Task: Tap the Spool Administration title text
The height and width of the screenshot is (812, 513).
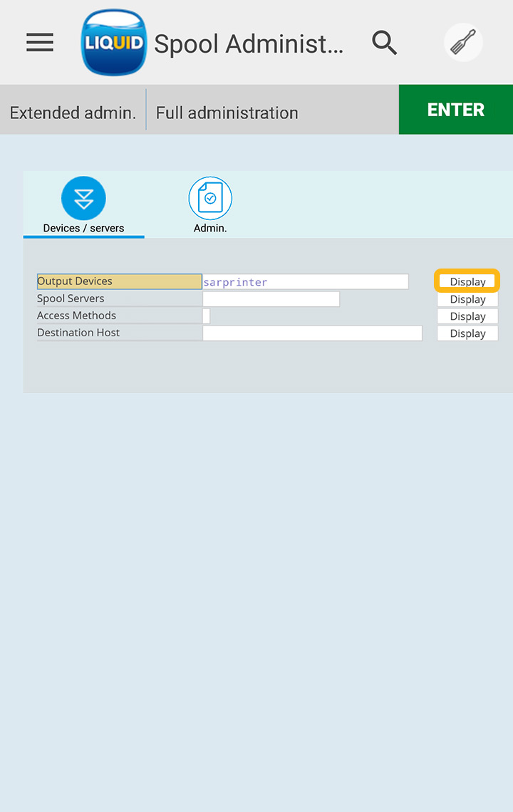Action: 248,44
